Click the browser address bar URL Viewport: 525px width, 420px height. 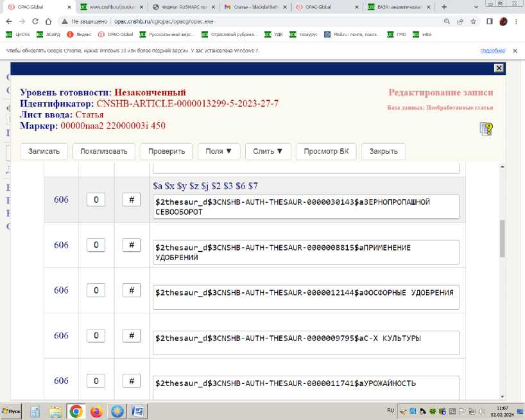point(164,21)
